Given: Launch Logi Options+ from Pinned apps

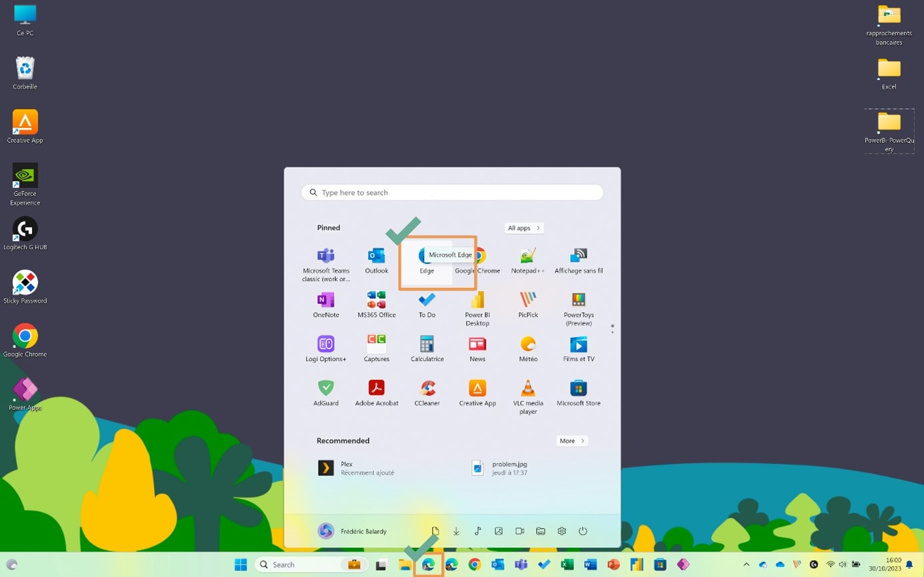Looking at the screenshot, I should click(326, 348).
